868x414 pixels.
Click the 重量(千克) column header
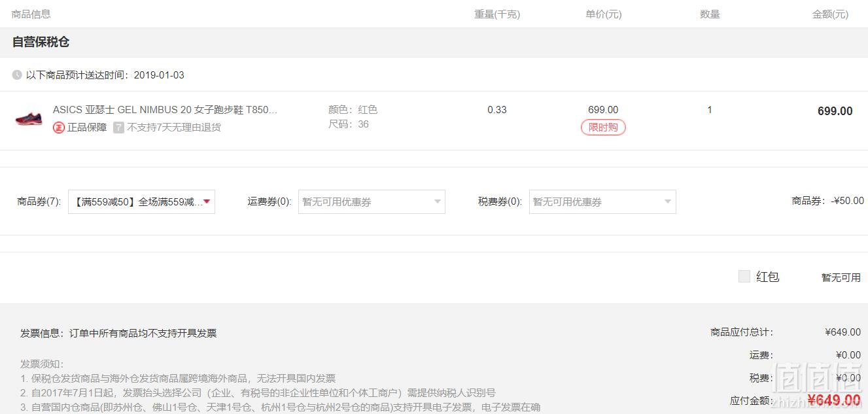pyautogui.click(x=497, y=14)
